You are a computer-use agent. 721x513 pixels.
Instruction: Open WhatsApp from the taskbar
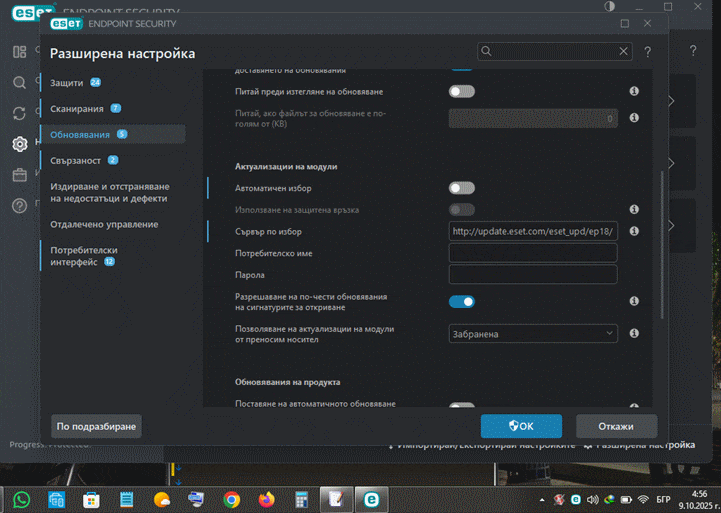[22, 500]
